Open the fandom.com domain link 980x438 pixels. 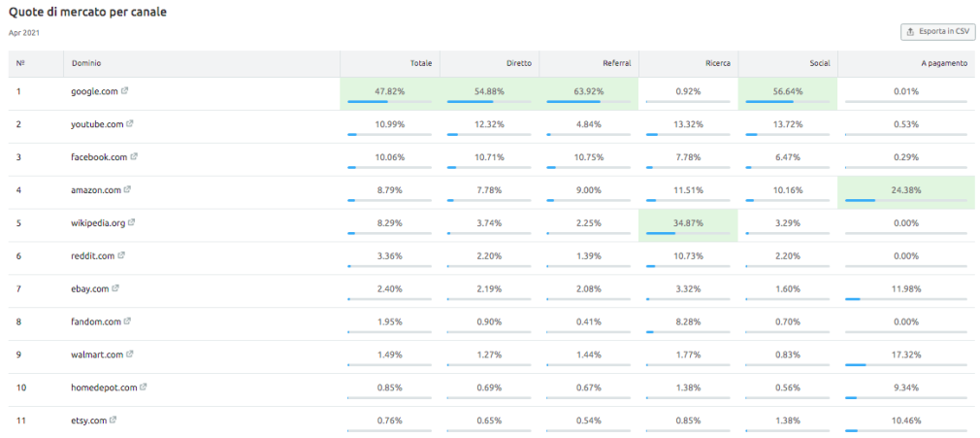[x=96, y=321]
